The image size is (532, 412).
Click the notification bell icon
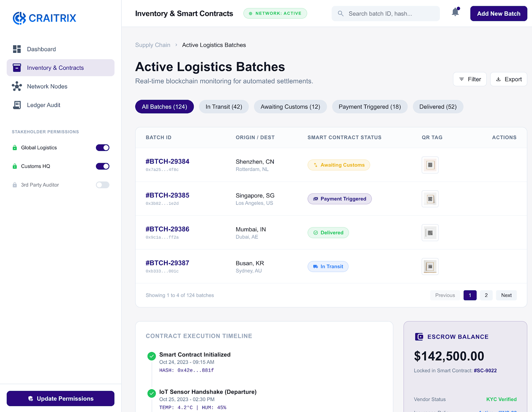[455, 12]
